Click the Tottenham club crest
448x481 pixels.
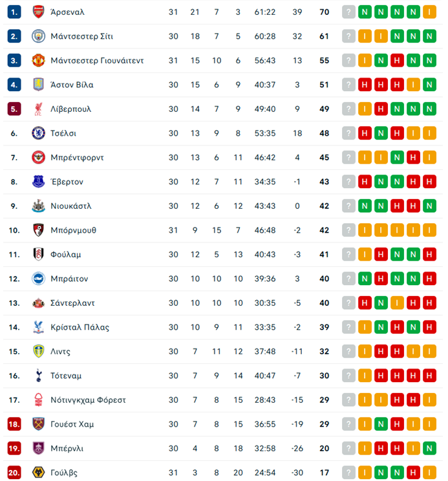click(x=38, y=376)
